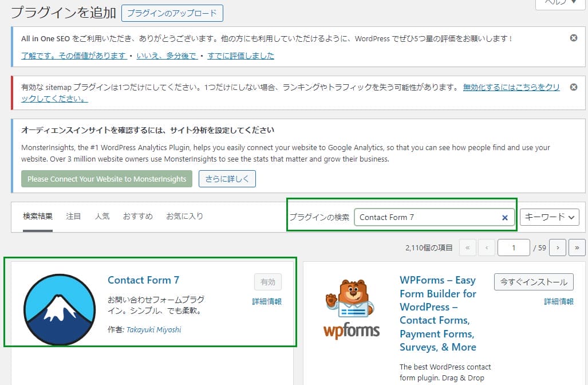Image resolution: width=588 pixels, height=385 pixels.
Task: Clear the plugin search field text
Action: click(x=505, y=218)
